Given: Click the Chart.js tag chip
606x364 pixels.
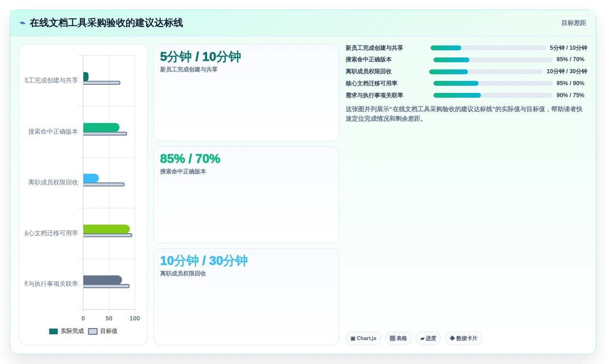Looking at the screenshot, I should (x=363, y=338).
